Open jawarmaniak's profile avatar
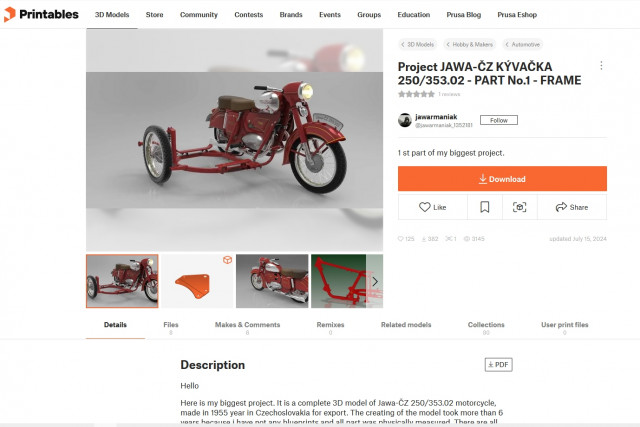Image resolution: width=640 pixels, height=427 pixels. tap(405, 120)
